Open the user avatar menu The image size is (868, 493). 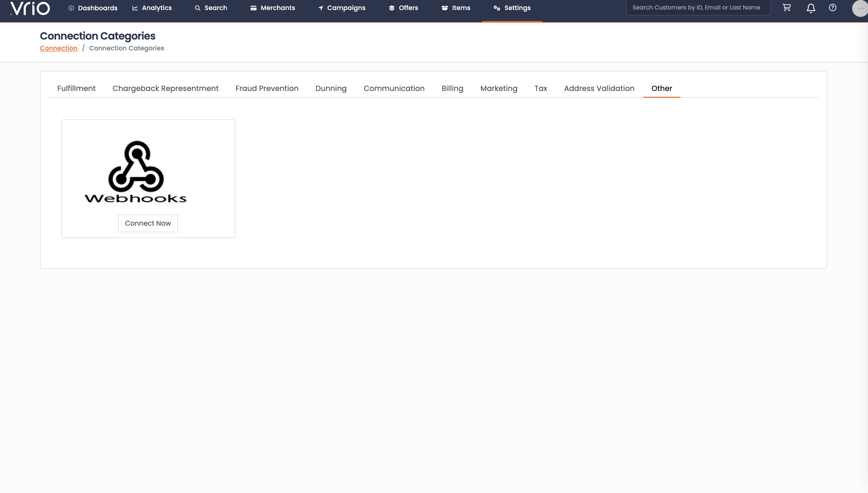860,8
